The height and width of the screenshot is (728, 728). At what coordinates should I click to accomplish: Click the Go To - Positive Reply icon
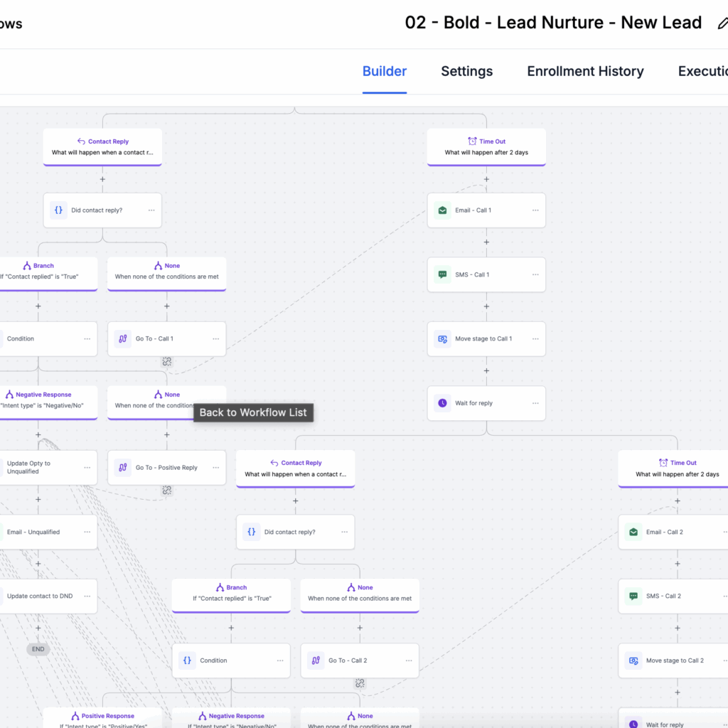122,468
